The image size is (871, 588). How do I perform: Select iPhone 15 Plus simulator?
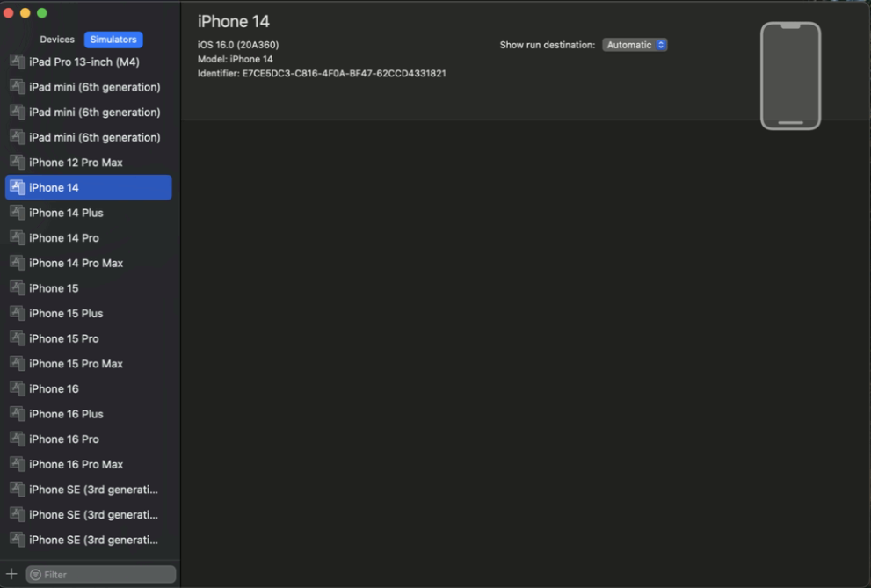(89, 314)
